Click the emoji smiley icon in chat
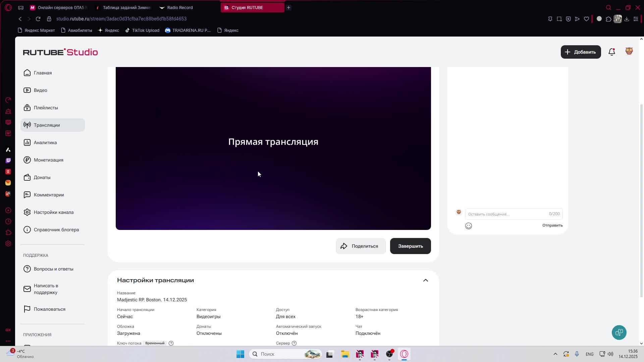The width and height of the screenshot is (644, 362). [469, 226]
